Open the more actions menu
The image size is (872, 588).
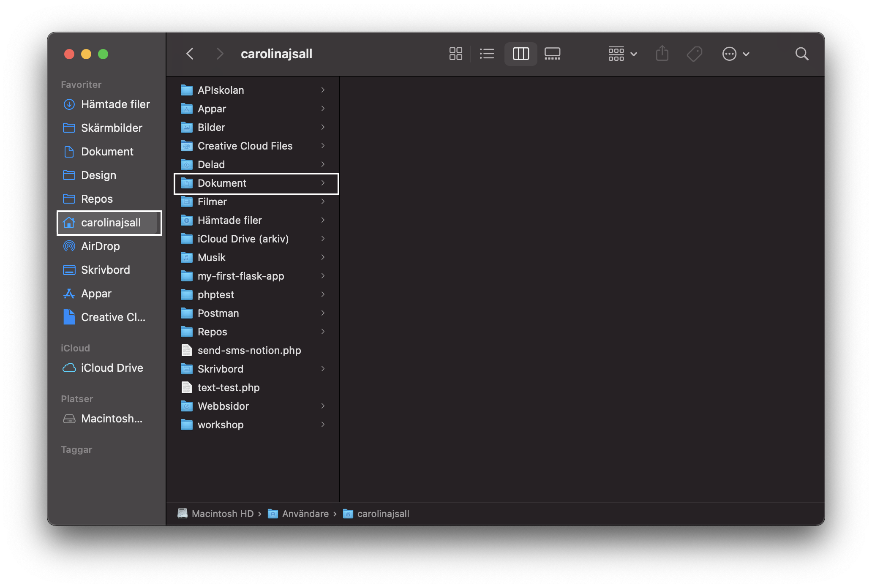736,54
